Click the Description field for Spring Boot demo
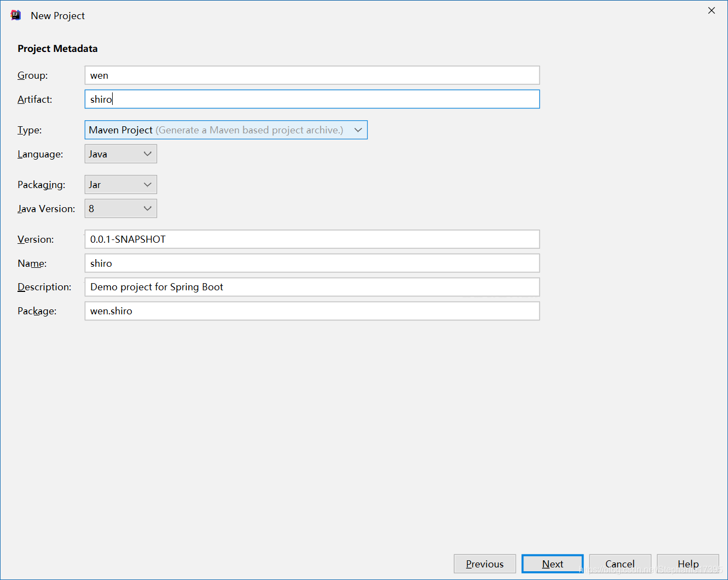The height and width of the screenshot is (580, 728). click(312, 287)
